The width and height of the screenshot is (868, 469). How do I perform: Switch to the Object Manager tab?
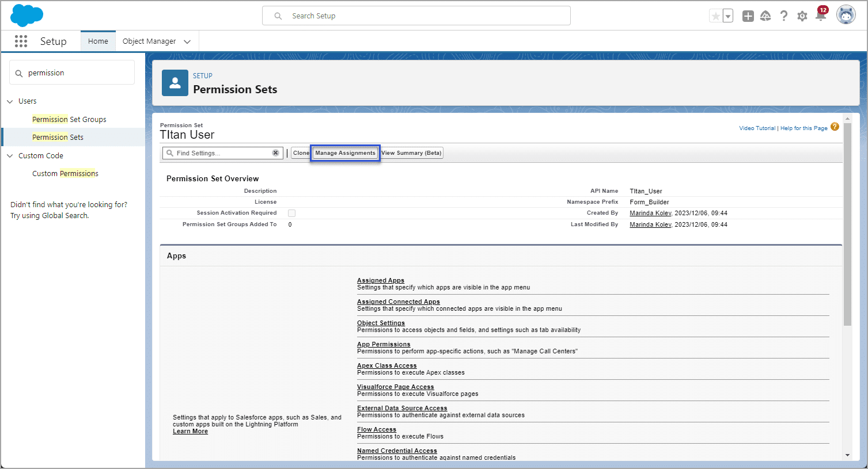point(150,41)
